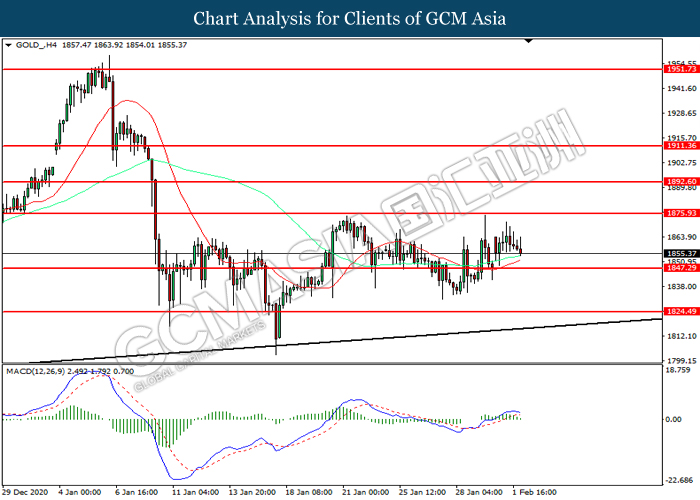The width and height of the screenshot is (700, 500).
Task: Click the -22.686 MACD scale value
Action: pyautogui.click(x=680, y=480)
